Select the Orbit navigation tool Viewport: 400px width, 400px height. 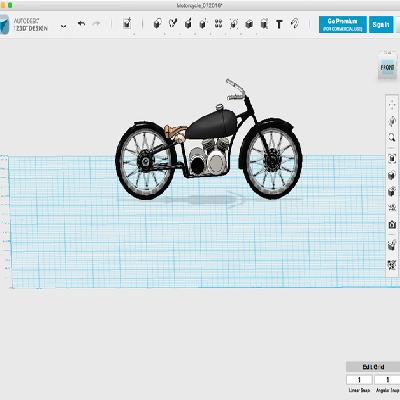click(392, 121)
